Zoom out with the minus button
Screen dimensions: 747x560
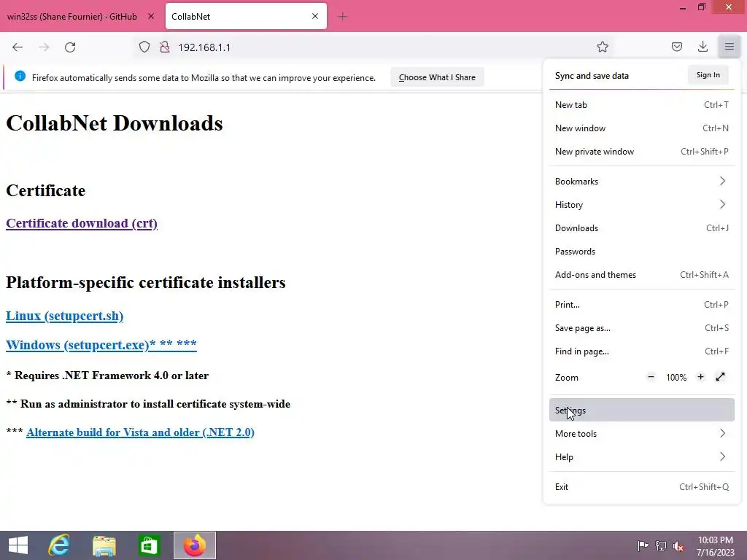point(651,377)
